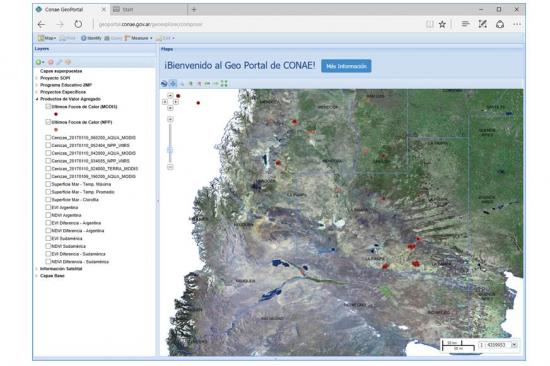The height and width of the screenshot is (366, 550).
Task: Click the Más Información button
Action: tap(346, 66)
